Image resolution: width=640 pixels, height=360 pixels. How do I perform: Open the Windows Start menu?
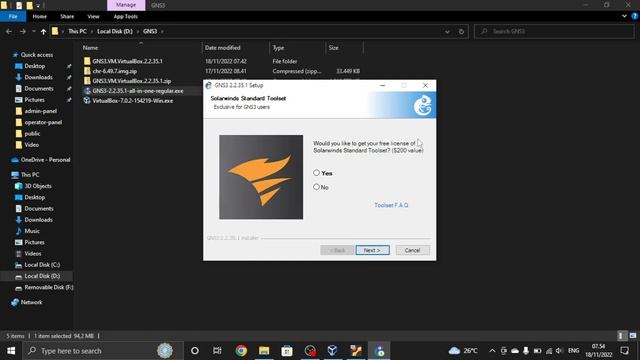pos(11,351)
